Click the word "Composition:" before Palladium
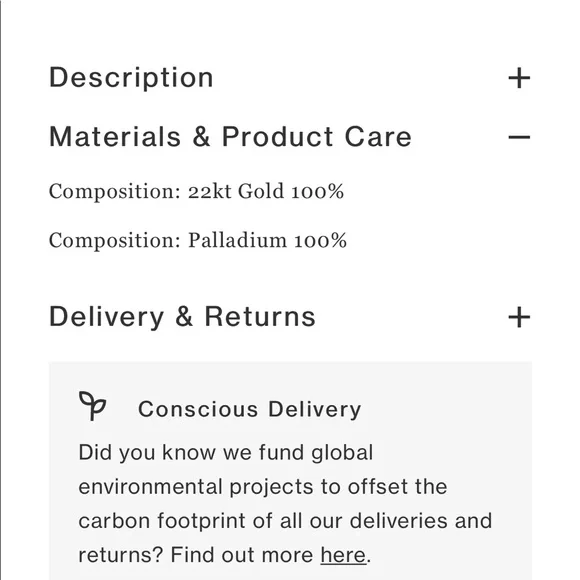The image size is (580, 580). coord(115,240)
